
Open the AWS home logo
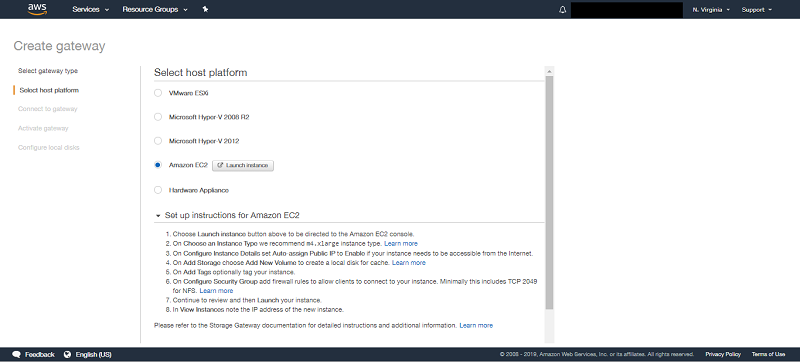(x=37, y=9)
